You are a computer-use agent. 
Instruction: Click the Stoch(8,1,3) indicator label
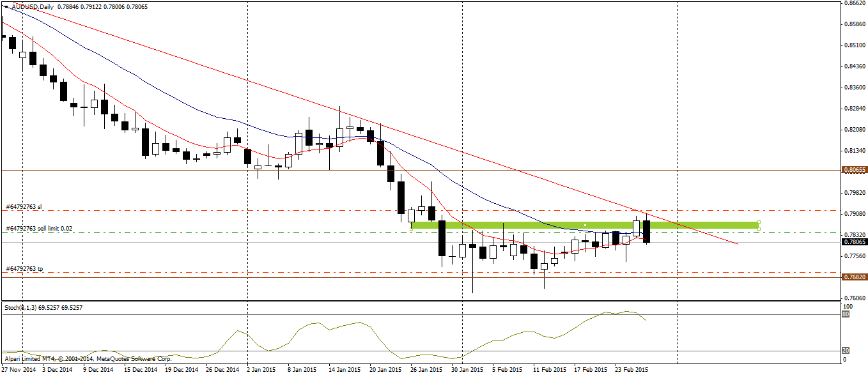(x=43, y=308)
